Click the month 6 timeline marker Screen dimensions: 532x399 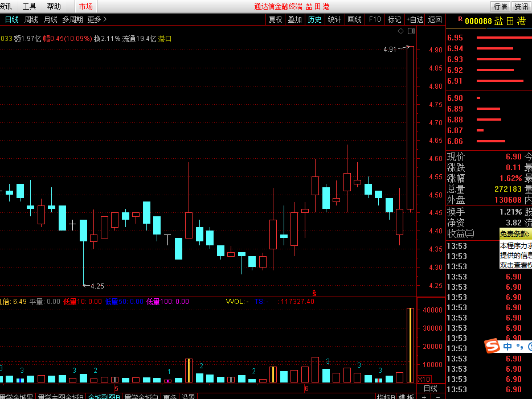tap(306, 389)
